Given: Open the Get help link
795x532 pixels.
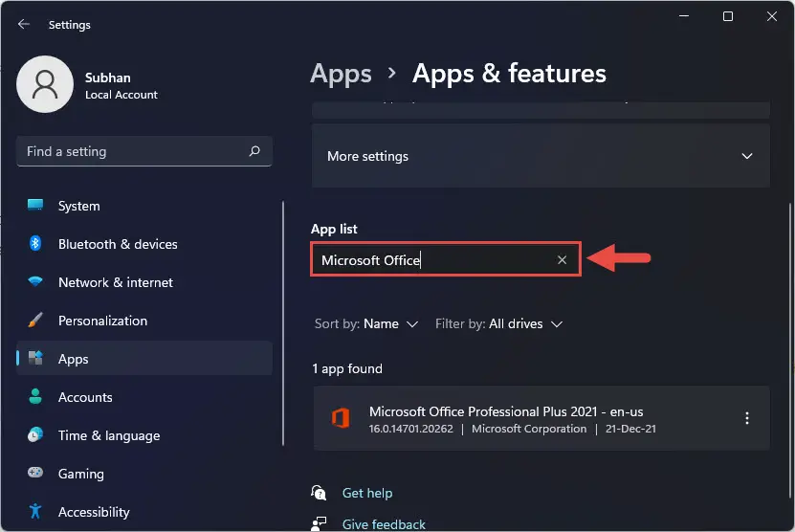Looking at the screenshot, I should (x=367, y=493).
